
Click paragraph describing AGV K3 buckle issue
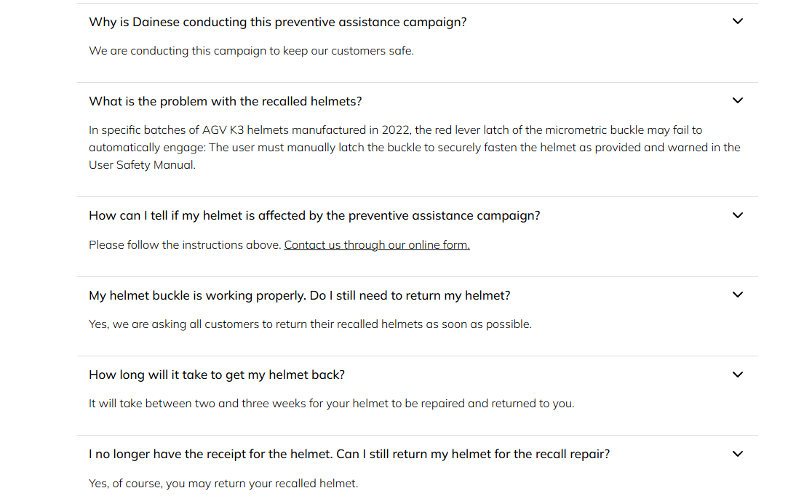[x=395, y=131]
